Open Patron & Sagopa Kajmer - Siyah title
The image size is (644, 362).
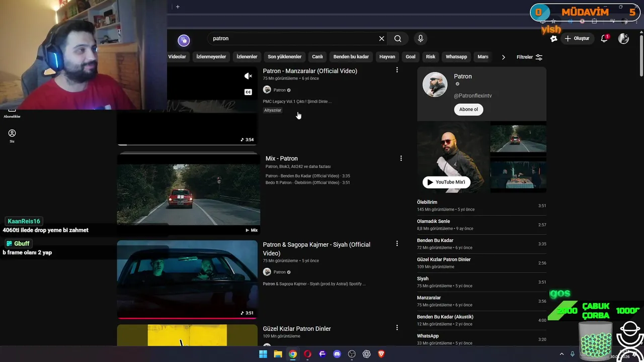[316, 249]
